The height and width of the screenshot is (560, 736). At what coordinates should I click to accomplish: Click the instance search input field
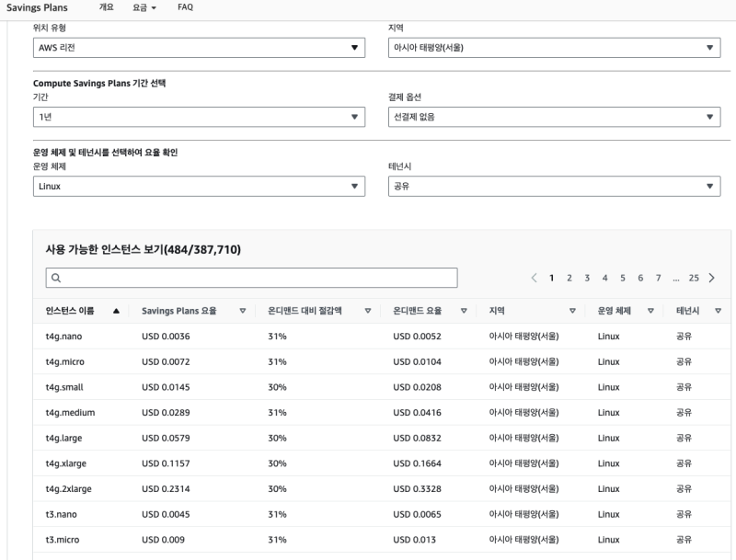coord(251,278)
